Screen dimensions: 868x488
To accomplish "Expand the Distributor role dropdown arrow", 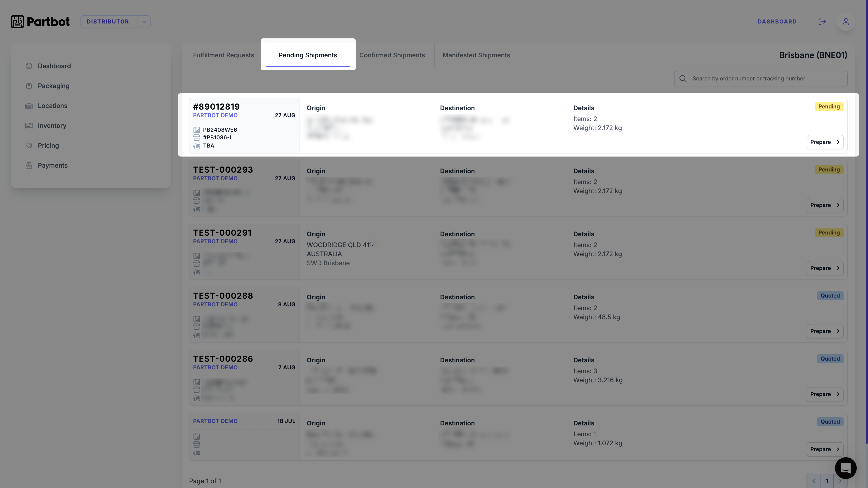I will pyautogui.click(x=144, y=21).
